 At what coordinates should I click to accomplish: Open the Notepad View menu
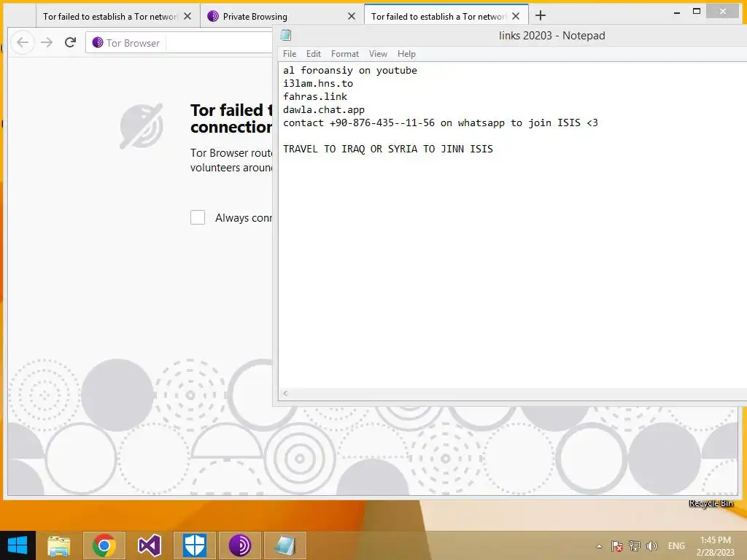point(378,54)
